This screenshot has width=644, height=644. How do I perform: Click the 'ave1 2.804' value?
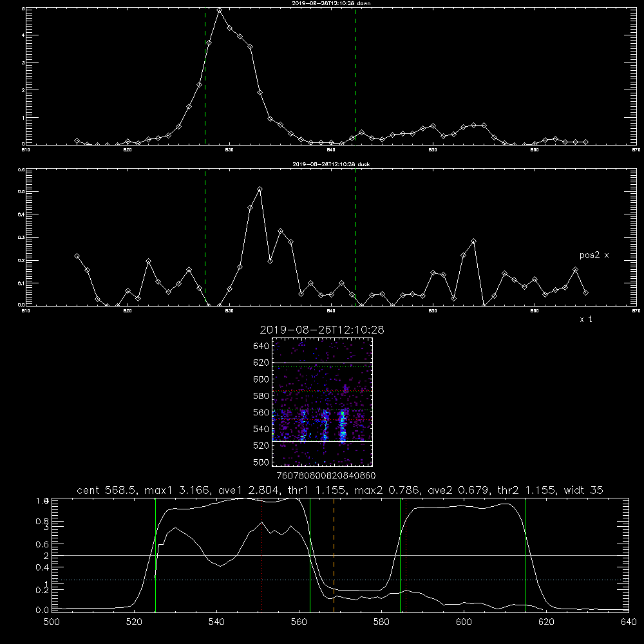[251, 490]
